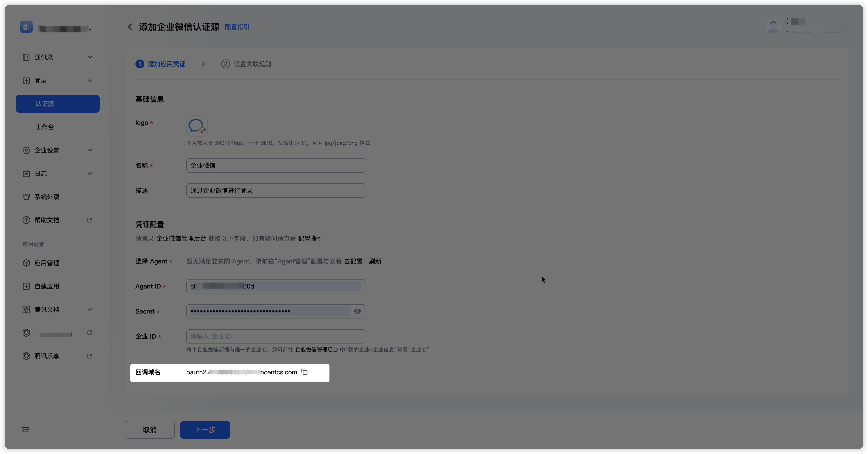868x454 pixels.
Task: Click the back arrow beside the page title
Action: 130,27
